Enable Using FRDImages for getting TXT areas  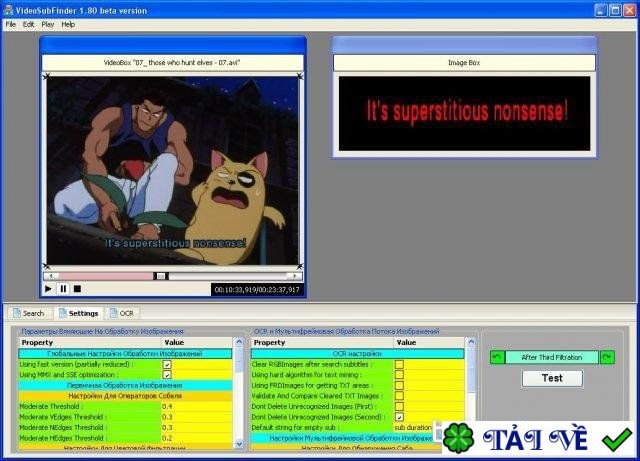(x=399, y=385)
